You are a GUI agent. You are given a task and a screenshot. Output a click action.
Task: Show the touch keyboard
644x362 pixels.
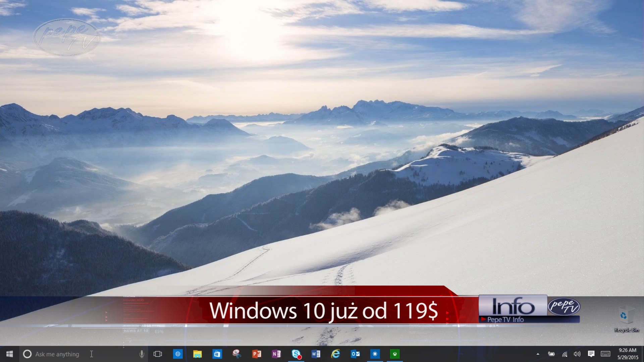point(605,354)
